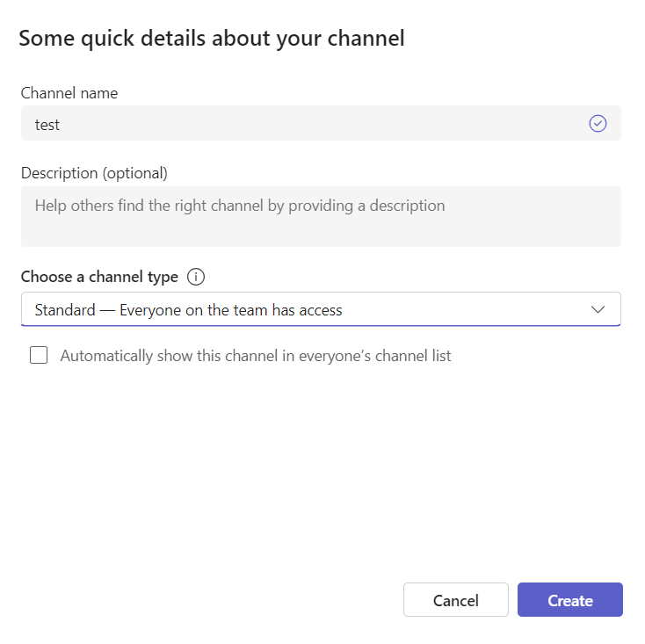645x644 pixels.
Task: Click the checkmark icon in Channel name field
Action: point(598,123)
